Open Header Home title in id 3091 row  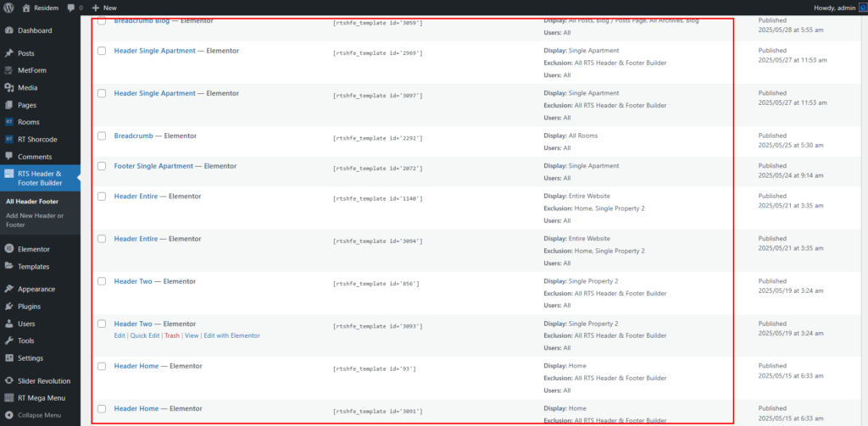[136, 408]
